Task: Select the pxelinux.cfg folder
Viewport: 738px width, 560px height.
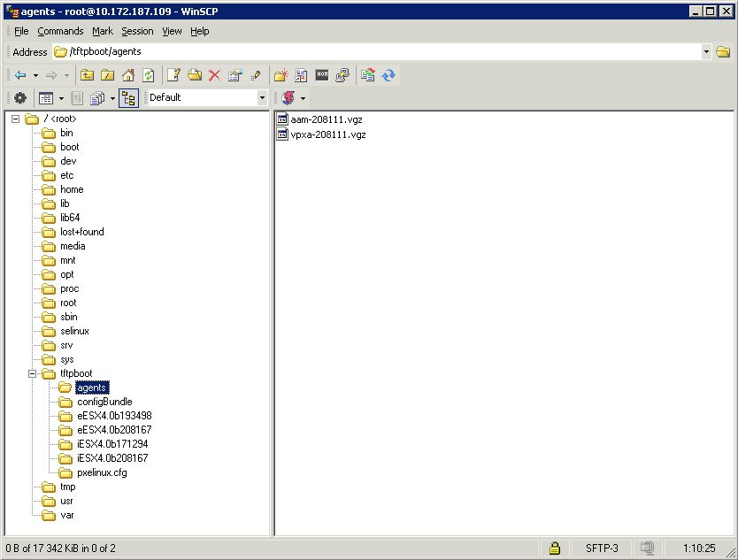Action: tap(102, 472)
